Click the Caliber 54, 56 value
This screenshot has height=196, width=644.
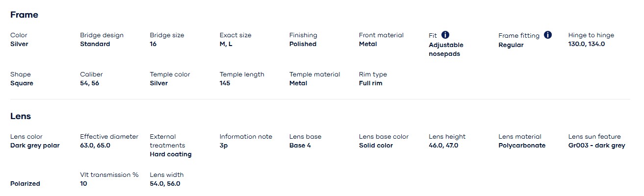(x=89, y=83)
